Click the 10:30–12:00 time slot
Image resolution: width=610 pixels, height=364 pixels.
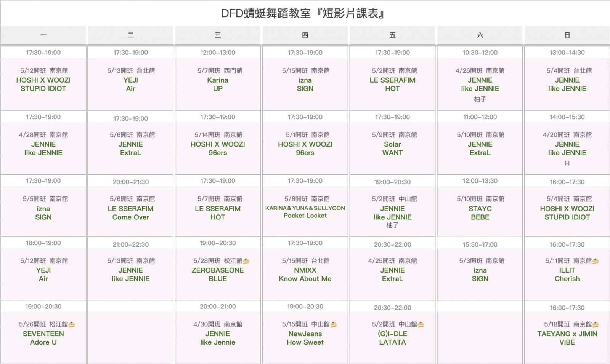pos(480,53)
